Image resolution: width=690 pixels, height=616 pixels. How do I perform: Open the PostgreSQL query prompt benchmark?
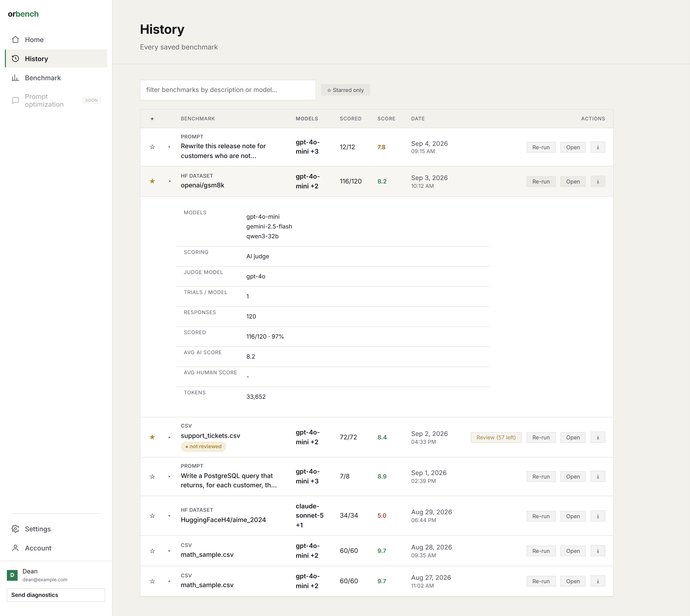573,477
